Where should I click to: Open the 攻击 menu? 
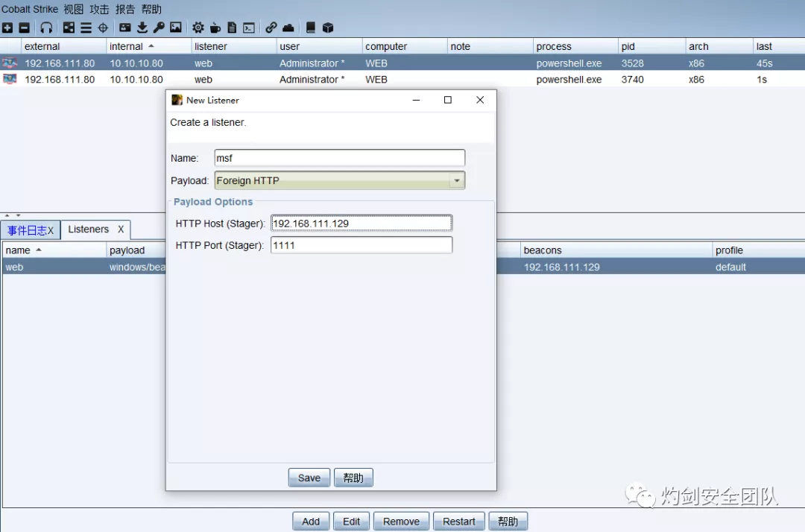[99, 9]
